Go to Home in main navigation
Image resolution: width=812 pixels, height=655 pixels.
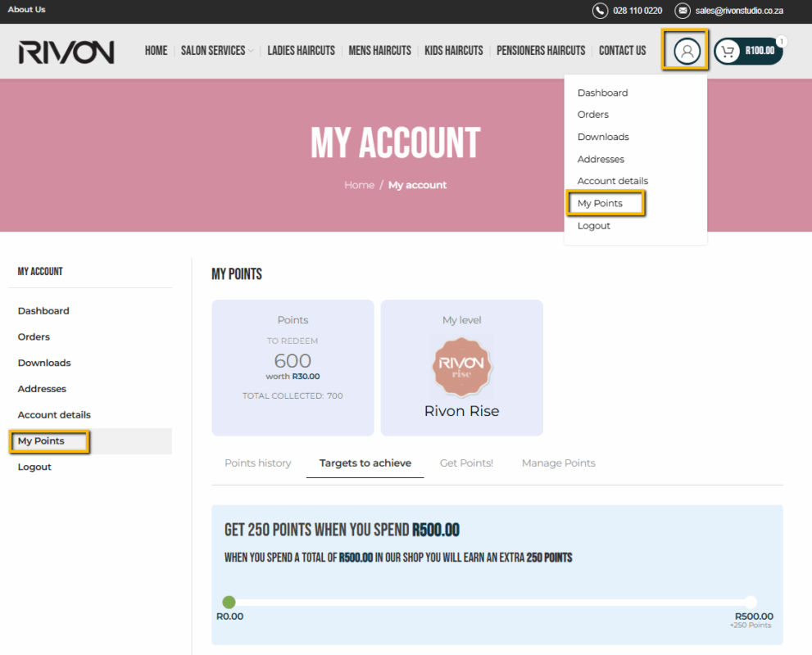pyautogui.click(x=156, y=51)
